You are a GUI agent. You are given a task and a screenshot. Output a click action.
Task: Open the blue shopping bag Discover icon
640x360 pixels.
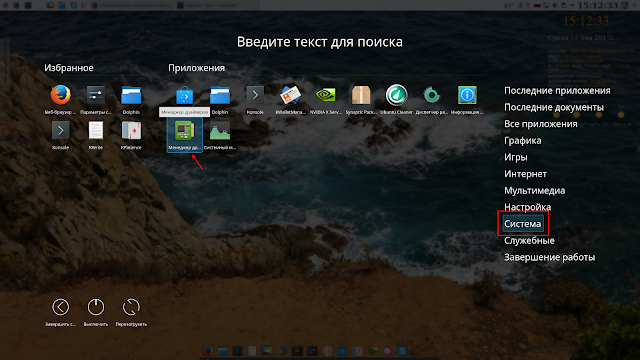pyautogui.click(x=184, y=96)
